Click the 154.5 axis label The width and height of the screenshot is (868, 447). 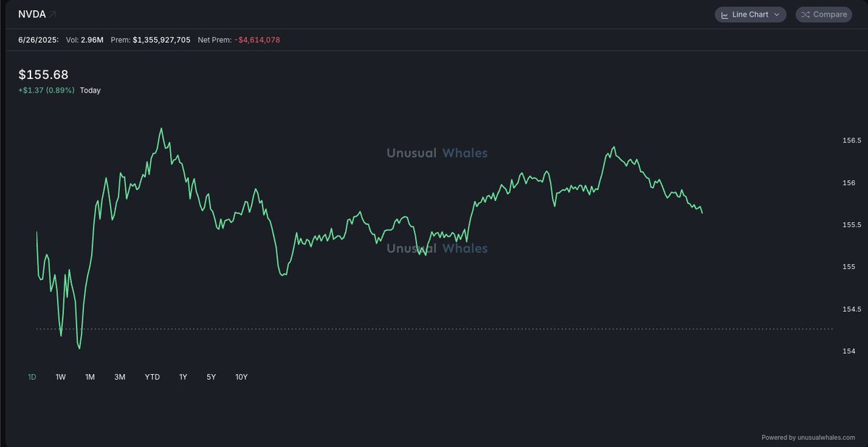click(851, 310)
